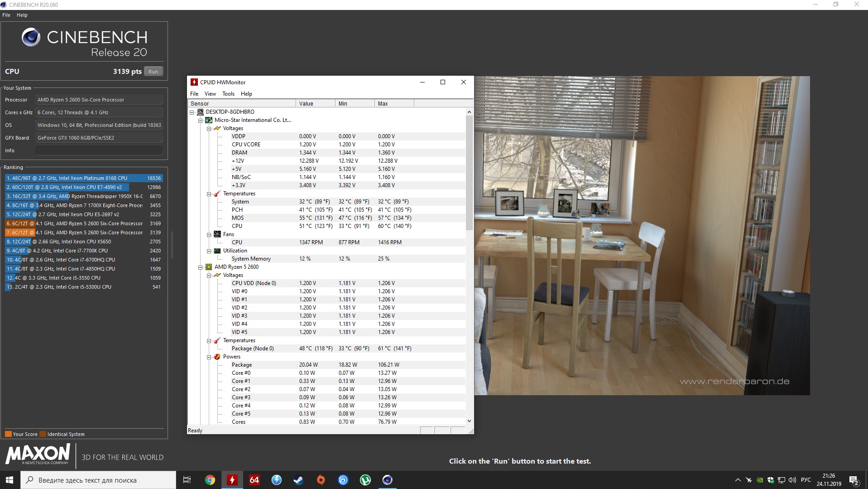Collapse the DESKTOP-8GDHBRO tree node
The width and height of the screenshot is (868, 489).
click(x=192, y=112)
